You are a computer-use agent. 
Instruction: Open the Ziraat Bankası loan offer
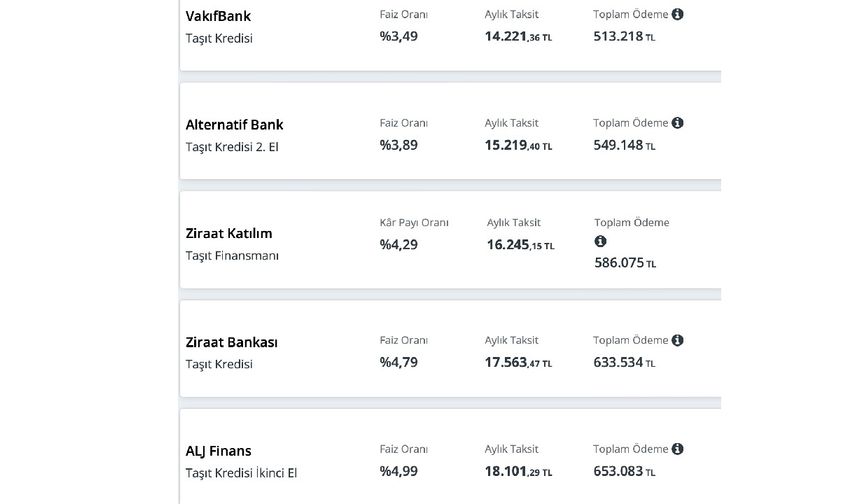[232, 342]
